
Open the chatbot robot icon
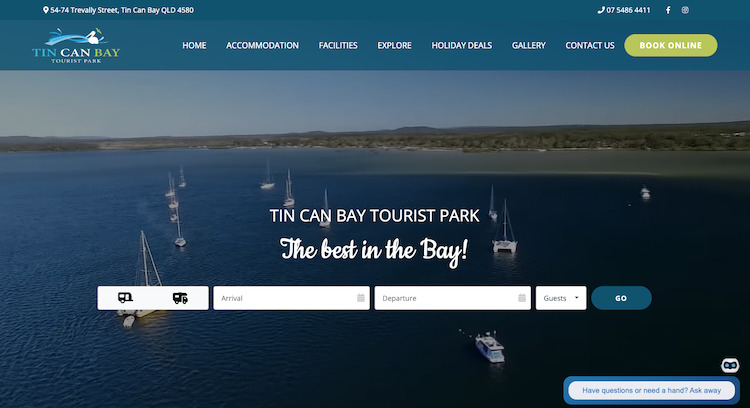pos(730,365)
